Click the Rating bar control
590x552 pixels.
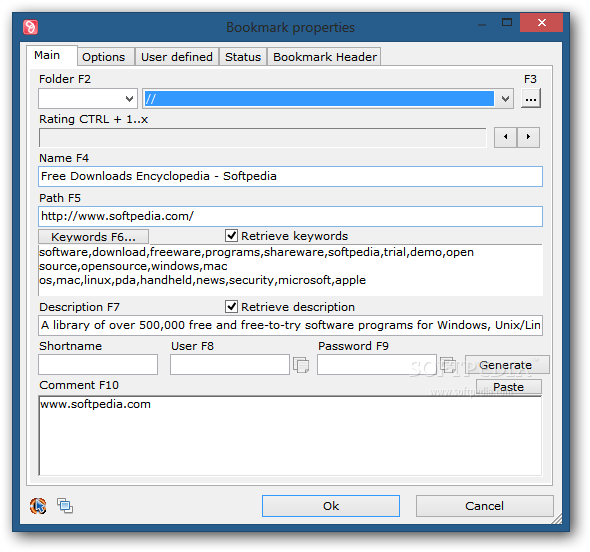click(263, 137)
